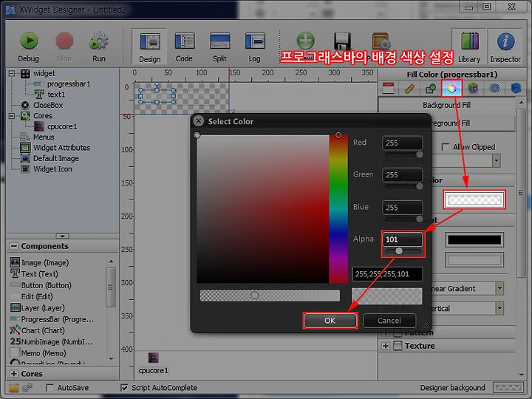
Task: Collapse the widget tree node
Action: point(12,73)
